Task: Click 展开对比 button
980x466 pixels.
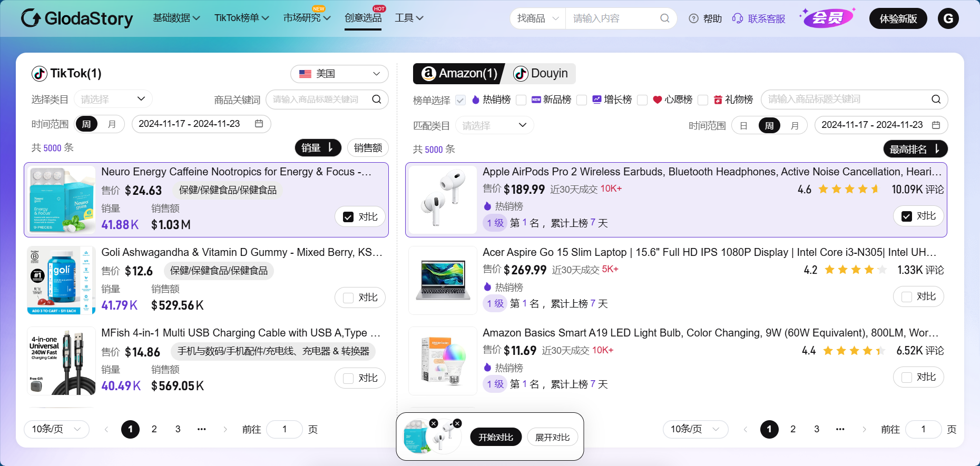Action: tap(553, 437)
